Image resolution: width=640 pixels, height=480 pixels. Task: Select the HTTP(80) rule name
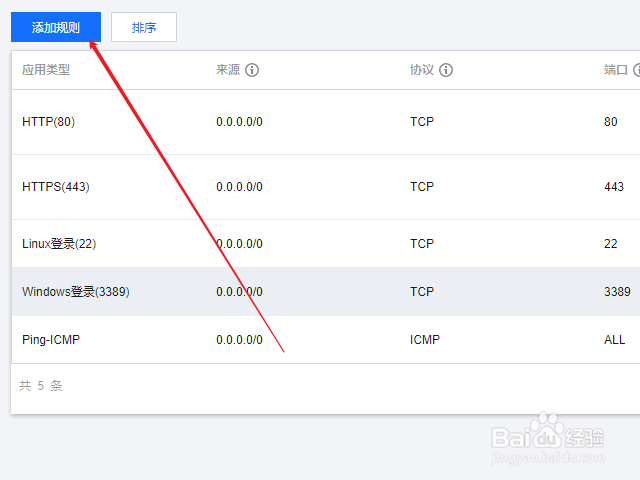(x=49, y=122)
